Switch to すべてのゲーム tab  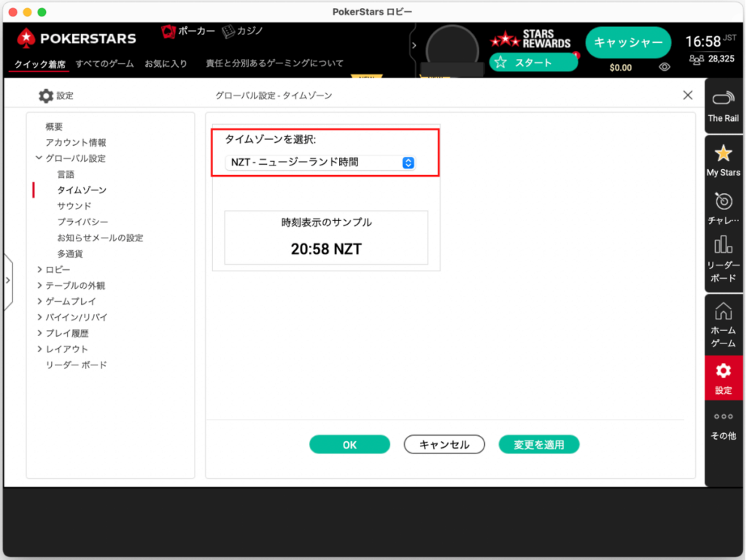104,64
